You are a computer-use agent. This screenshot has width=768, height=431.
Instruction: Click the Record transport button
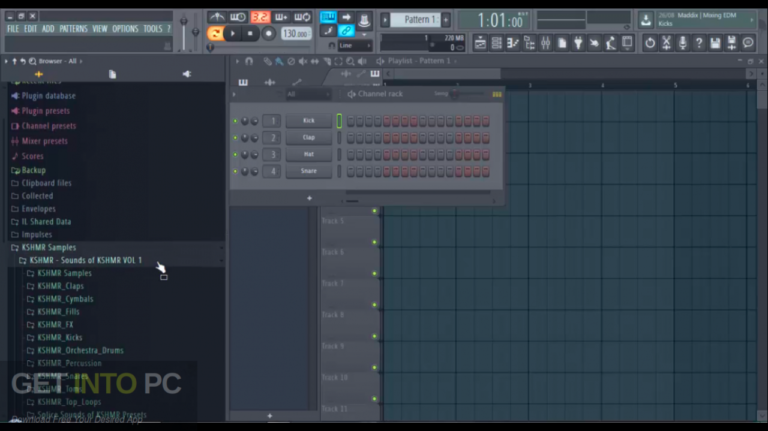click(268, 33)
